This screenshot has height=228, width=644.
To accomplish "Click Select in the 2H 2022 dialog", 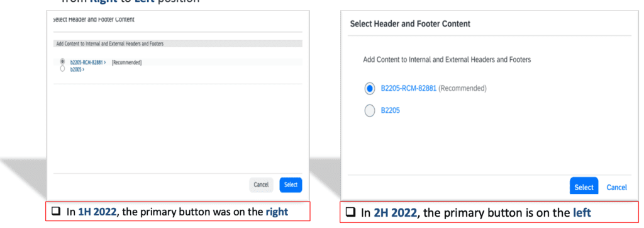I will [x=584, y=187].
